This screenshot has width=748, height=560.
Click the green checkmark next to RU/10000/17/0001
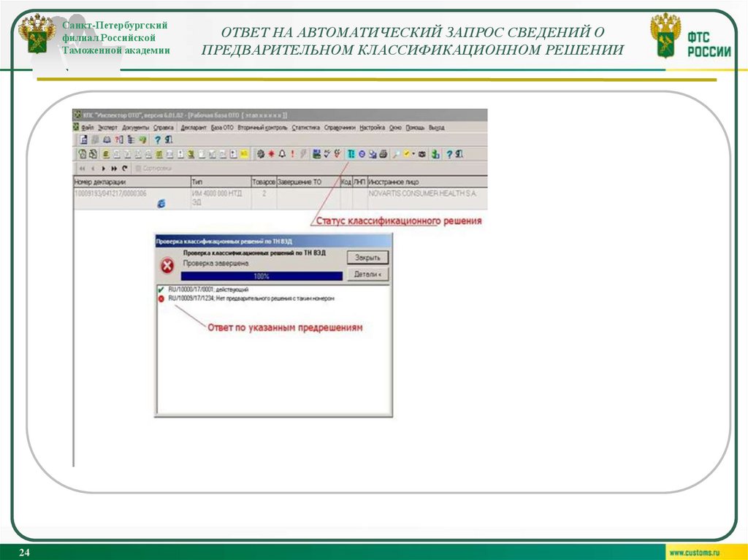coord(161,289)
